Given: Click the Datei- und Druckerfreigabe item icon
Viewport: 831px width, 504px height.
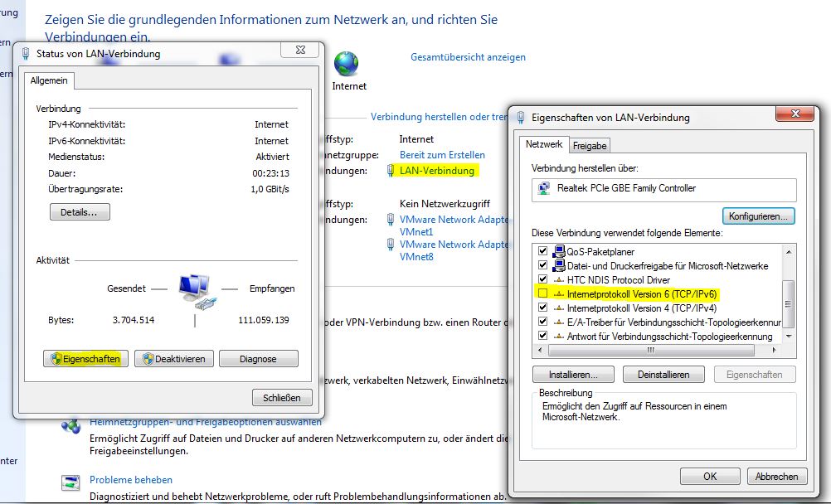Looking at the screenshot, I should click(x=559, y=265).
